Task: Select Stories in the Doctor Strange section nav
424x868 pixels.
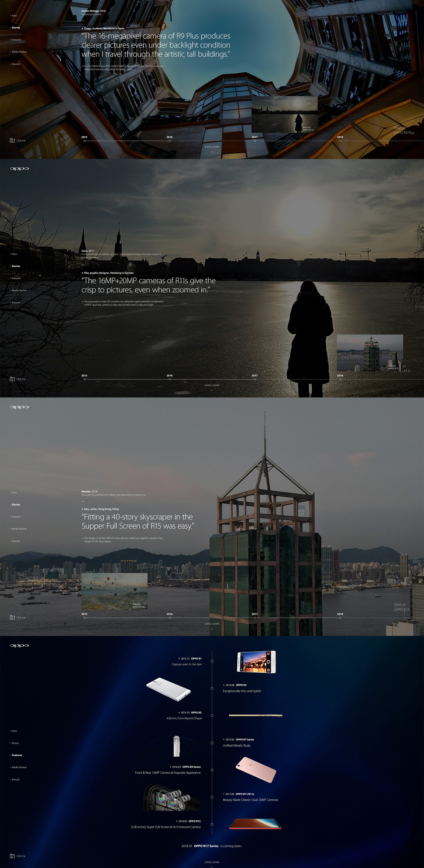Action: click(x=15, y=28)
